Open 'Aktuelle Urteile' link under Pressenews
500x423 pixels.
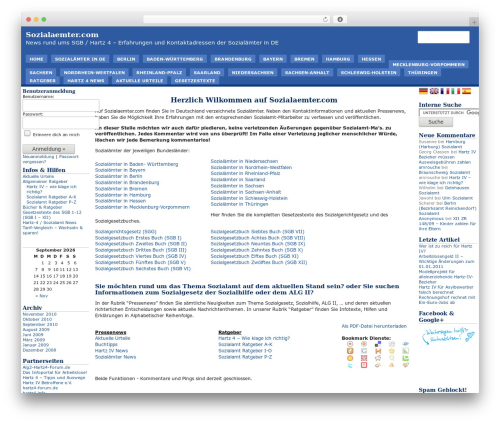[x=112, y=338]
